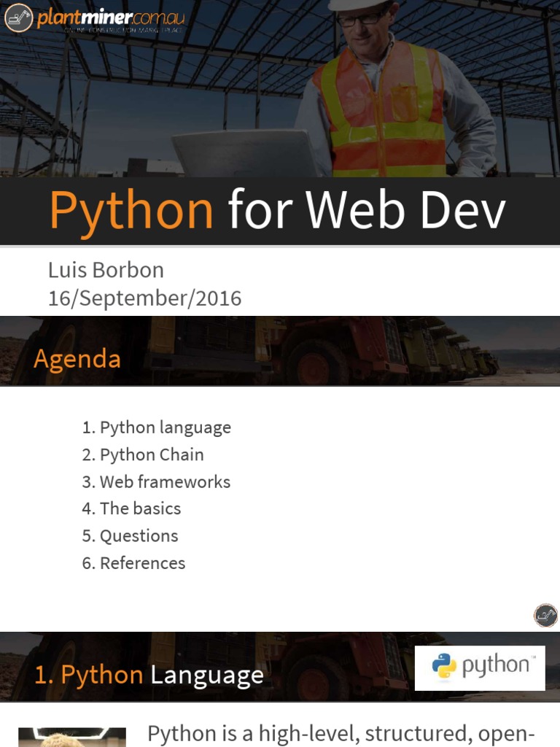
Task: Go to agenda item 'Python Chain'
Action: coord(143,454)
